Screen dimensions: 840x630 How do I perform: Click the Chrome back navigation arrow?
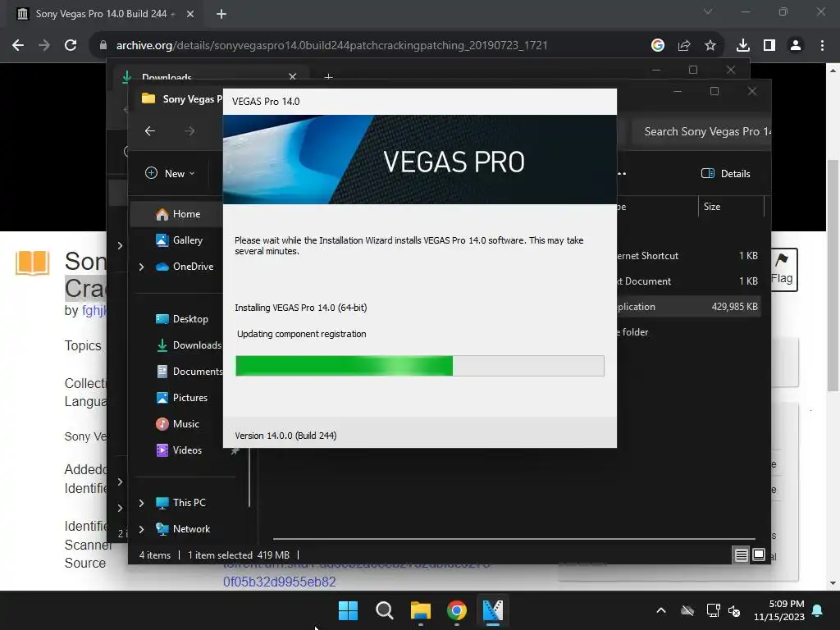pyautogui.click(x=18, y=46)
